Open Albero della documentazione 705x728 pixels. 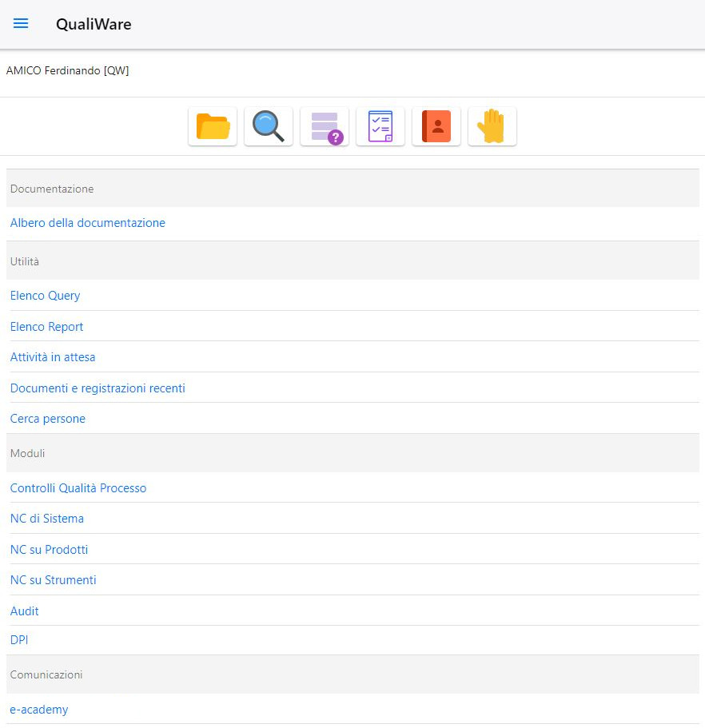88,223
